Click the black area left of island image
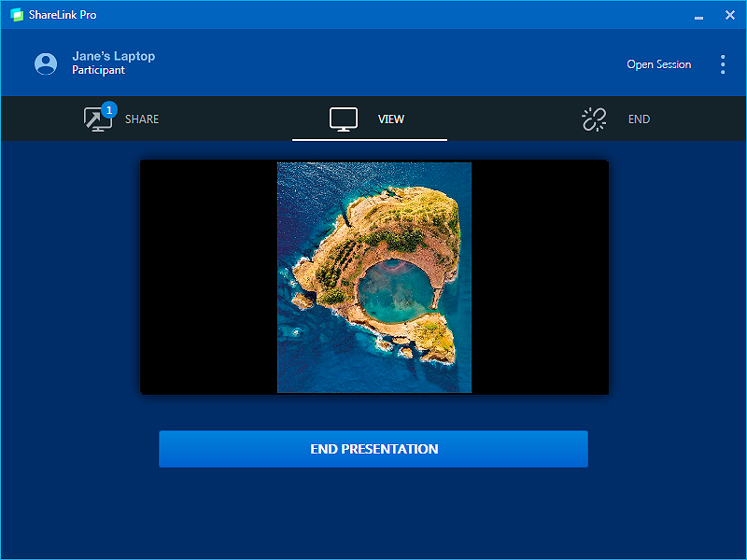 coord(208,277)
